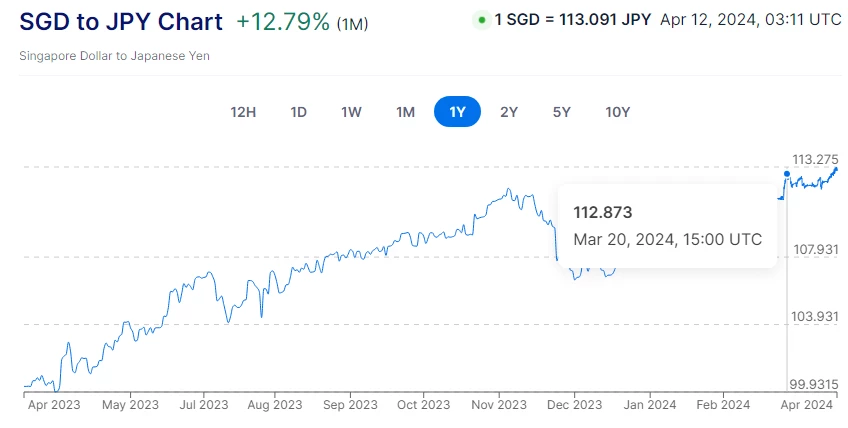Click the 'Feb 2024' x-axis label
Screen dimensions: 848x428
[723, 405]
